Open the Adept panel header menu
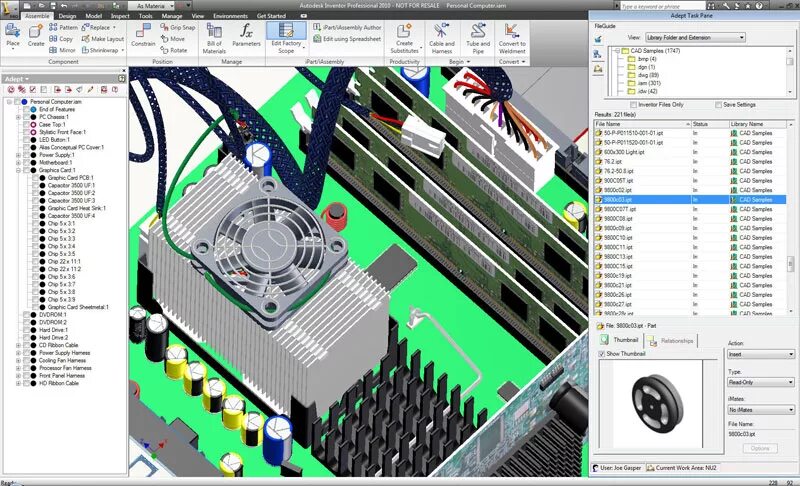Viewport: 800px width, 486px height. pos(16,79)
